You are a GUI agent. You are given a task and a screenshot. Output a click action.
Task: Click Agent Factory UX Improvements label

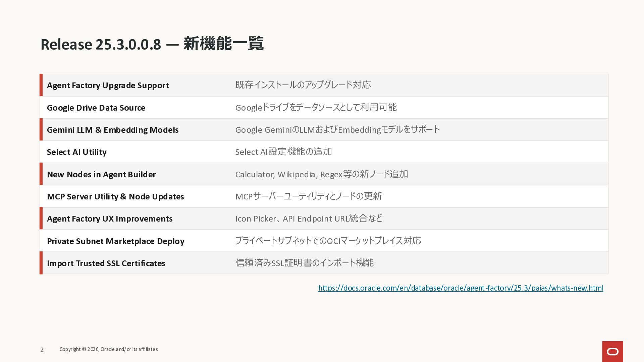coord(110,219)
